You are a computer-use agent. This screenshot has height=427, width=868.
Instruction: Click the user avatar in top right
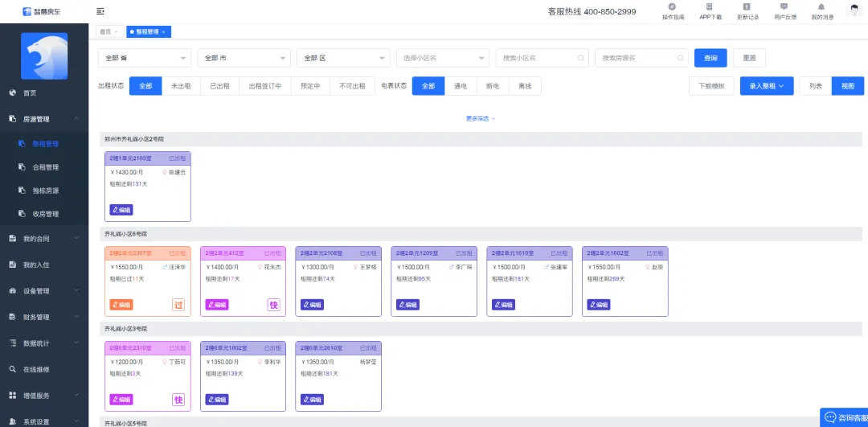pyautogui.click(x=854, y=10)
